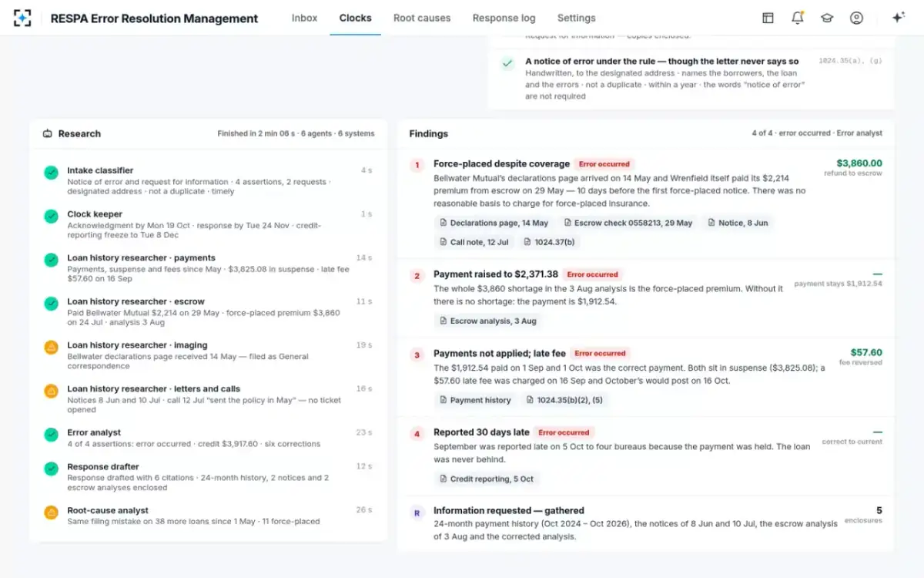Screen dimensions: 924x578
Task: Click '4 of 4 · error occurred' summary
Action: click(x=791, y=133)
